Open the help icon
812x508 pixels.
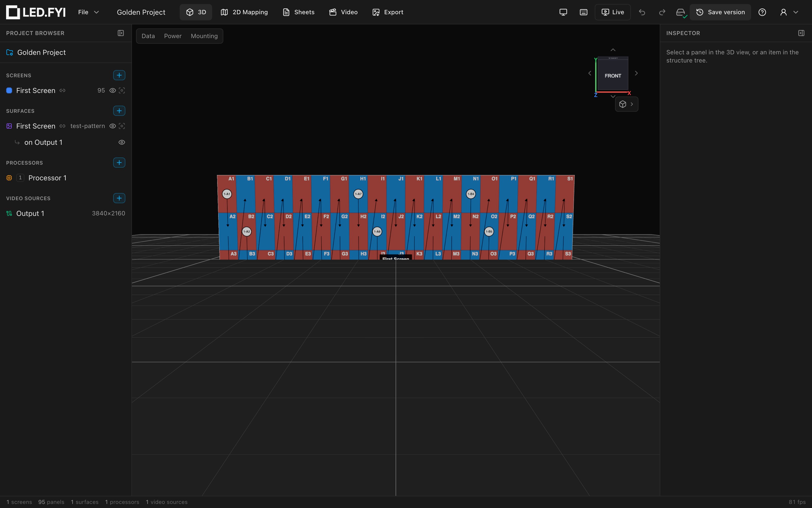[x=762, y=12]
